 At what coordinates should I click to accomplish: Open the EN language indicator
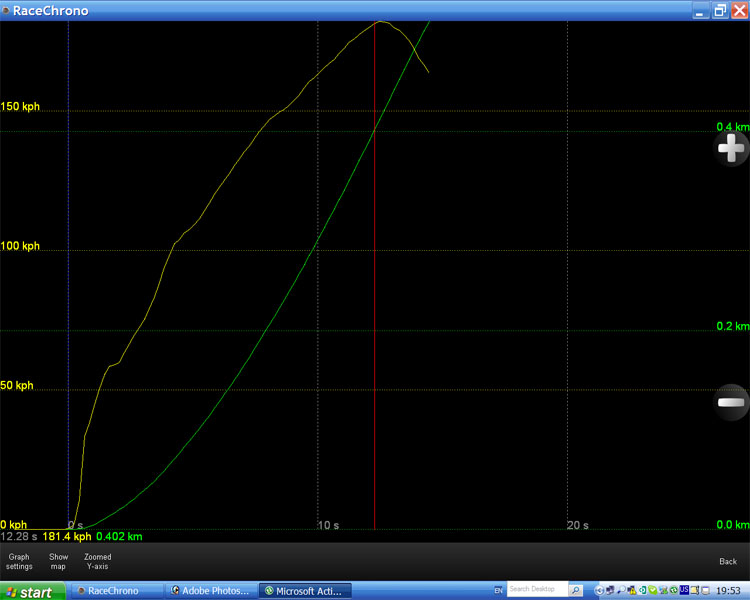pyautogui.click(x=498, y=590)
